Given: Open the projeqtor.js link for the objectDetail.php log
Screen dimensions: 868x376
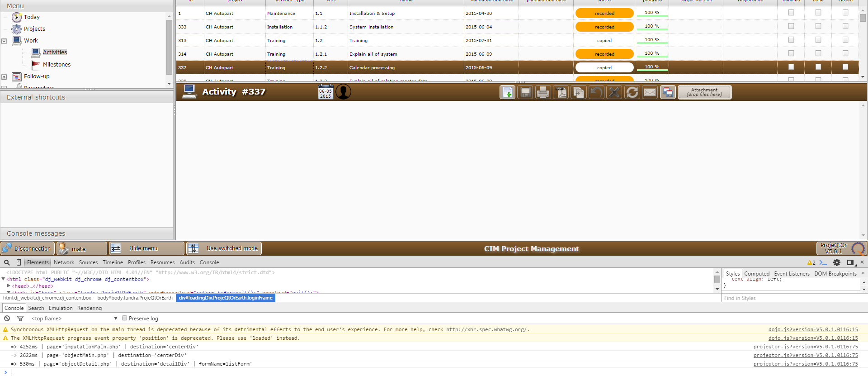Looking at the screenshot, I should [x=806, y=364].
